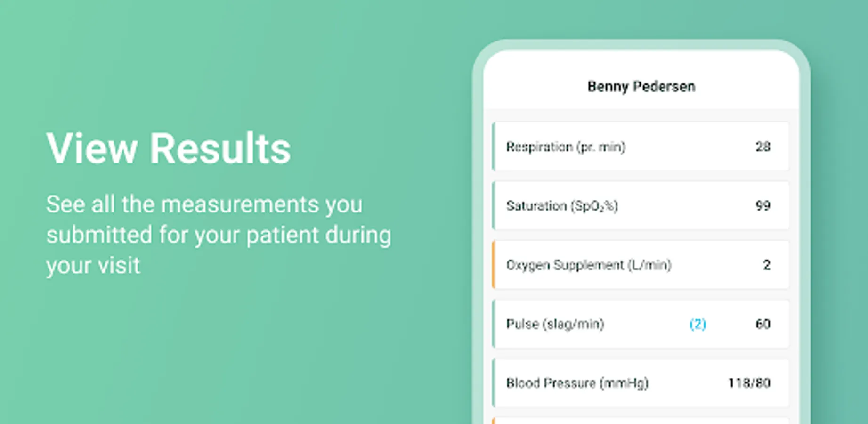Click the Saturation value 99
This screenshot has height=424, width=868.
point(763,206)
